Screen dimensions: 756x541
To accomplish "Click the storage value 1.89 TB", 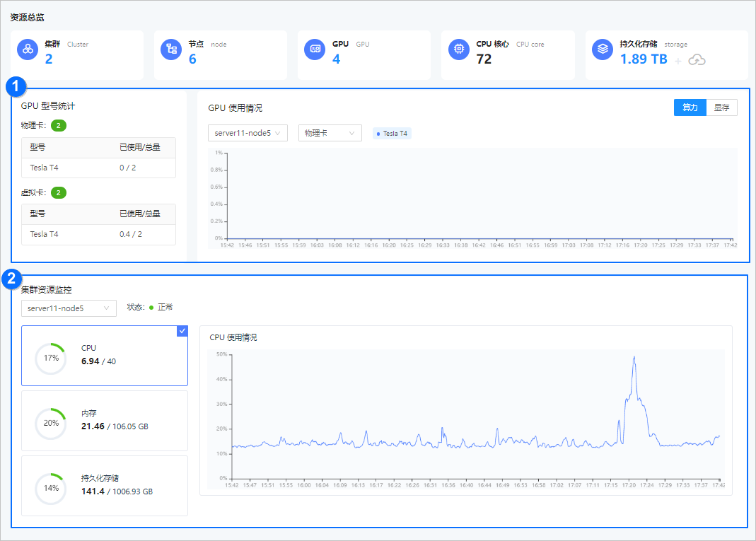I will [x=644, y=59].
